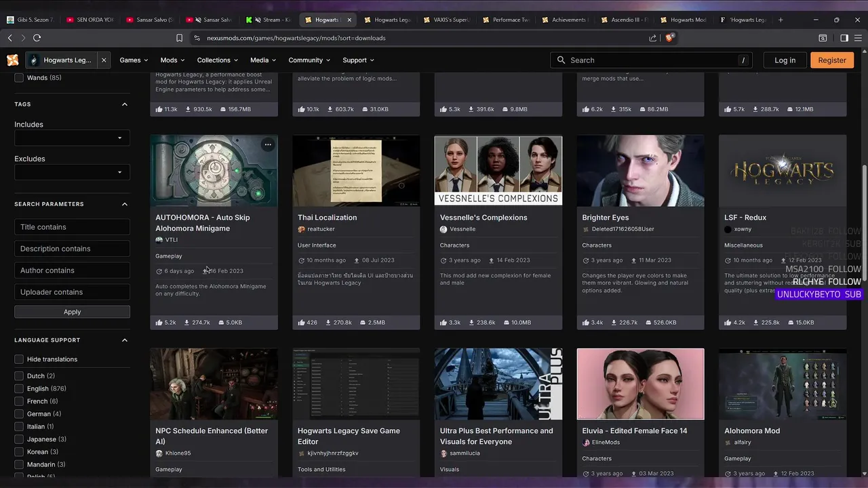
Task: Click xowny author avatar icon
Action: point(728,230)
